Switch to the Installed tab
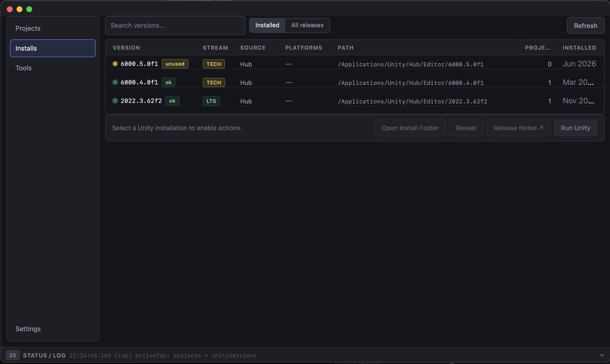Screen dimensions: 610x364 [x=267, y=25]
